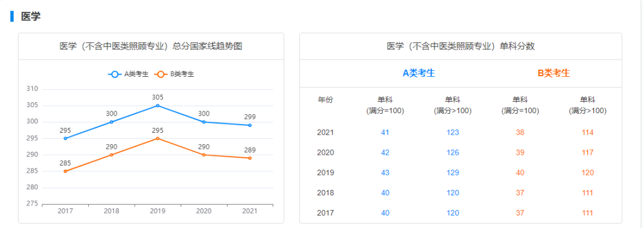Click the 2021 orange data point 289
The image size is (644, 228).
point(250,158)
